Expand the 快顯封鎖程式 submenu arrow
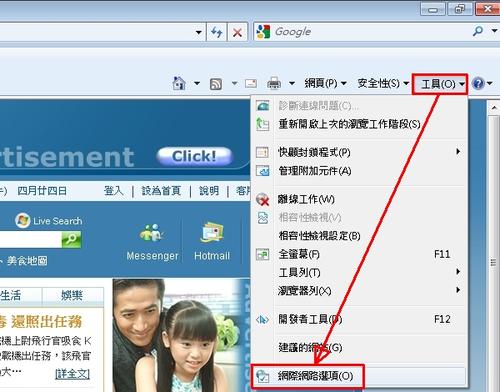Viewport: 500px width, 392px height. pos(458,152)
